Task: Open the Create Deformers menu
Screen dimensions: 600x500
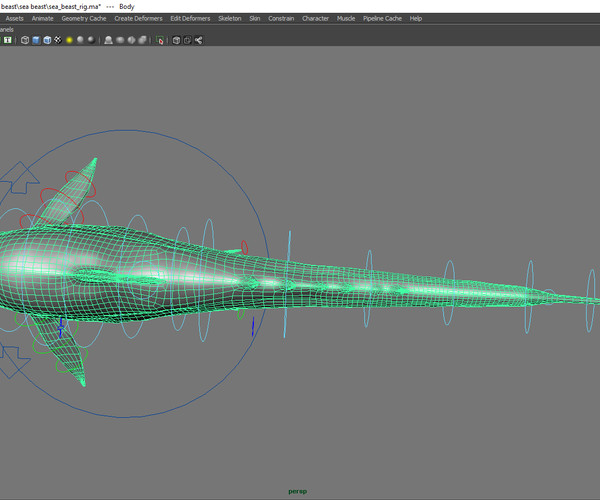Action: (x=136, y=18)
